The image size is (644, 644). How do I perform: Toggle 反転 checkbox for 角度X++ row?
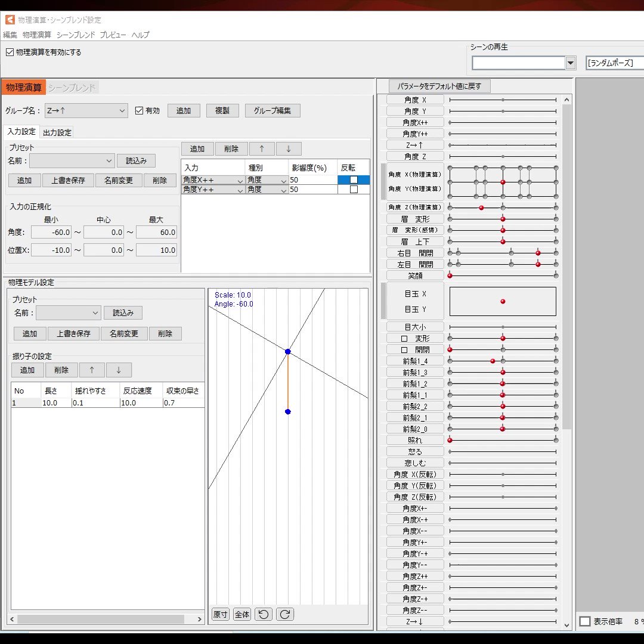click(354, 180)
